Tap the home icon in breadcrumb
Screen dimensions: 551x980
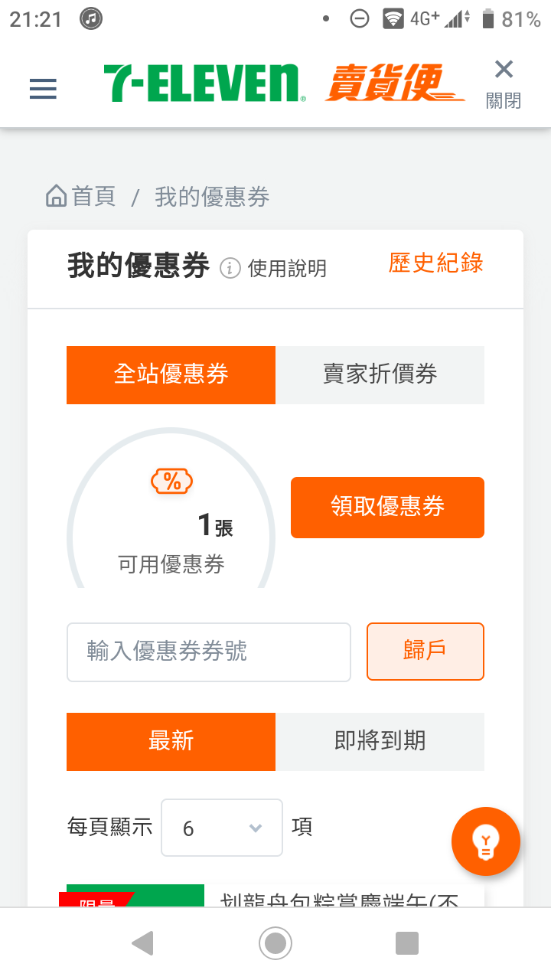click(x=57, y=197)
